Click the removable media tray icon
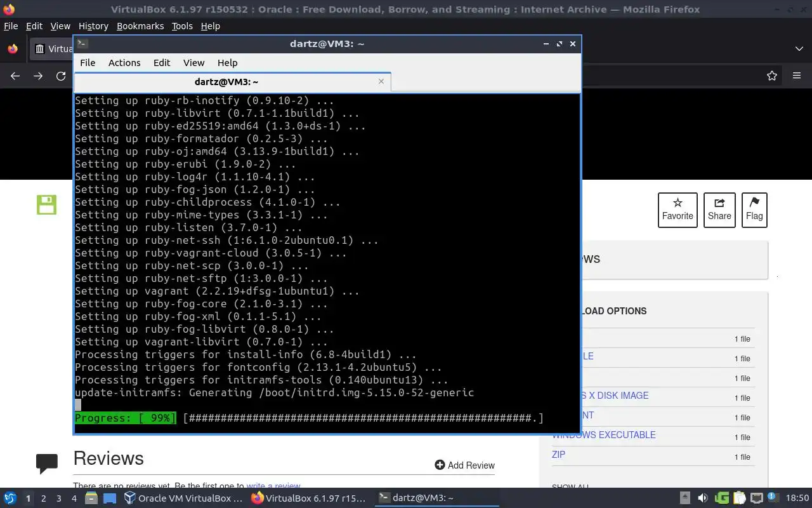812x508 pixels. click(685, 498)
